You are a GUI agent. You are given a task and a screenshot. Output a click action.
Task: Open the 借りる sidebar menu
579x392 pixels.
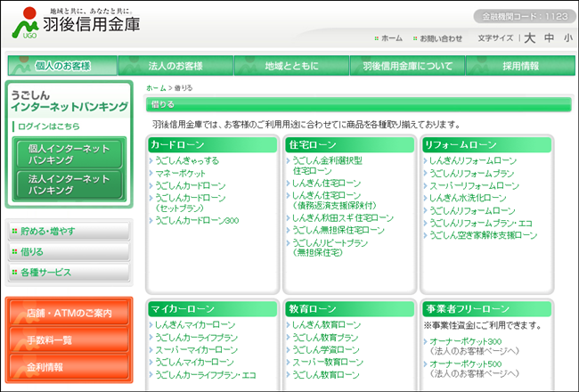coord(69,252)
